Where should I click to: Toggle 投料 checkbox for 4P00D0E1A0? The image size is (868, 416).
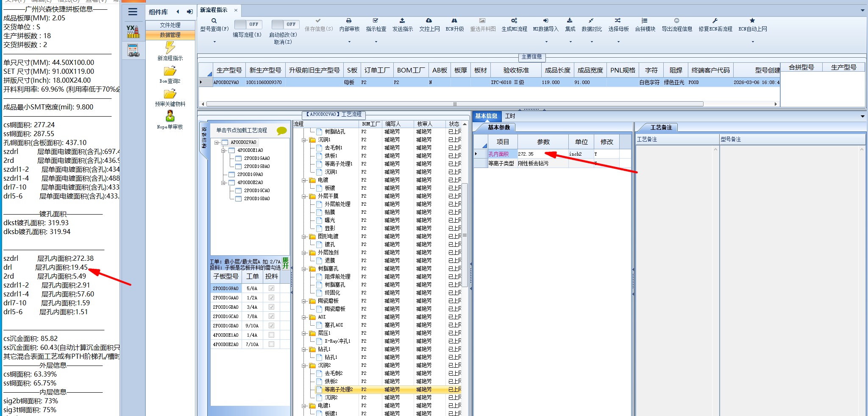click(x=271, y=335)
